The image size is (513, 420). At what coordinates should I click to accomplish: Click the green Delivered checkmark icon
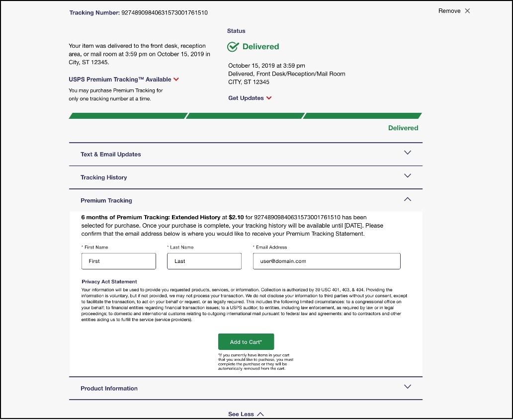[233, 47]
